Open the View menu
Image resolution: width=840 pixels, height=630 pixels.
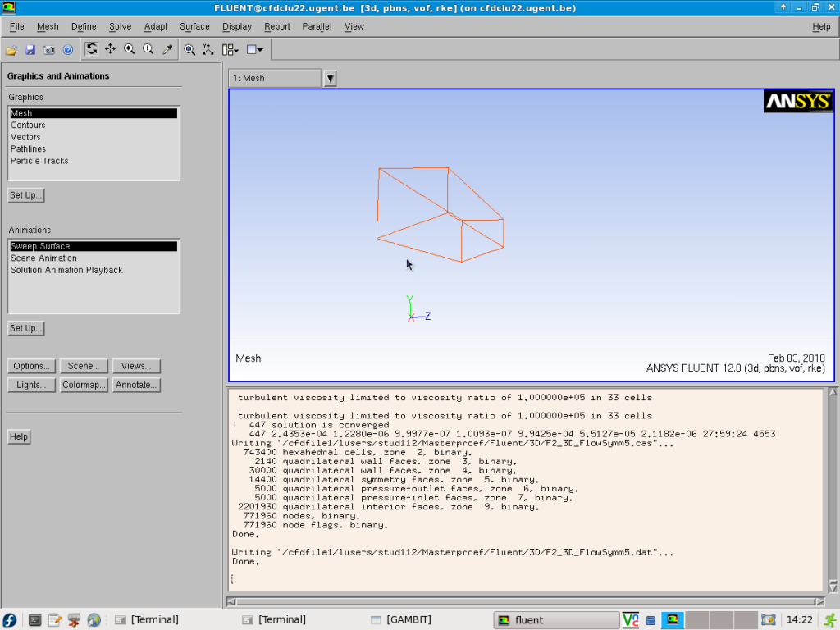pos(354,26)
